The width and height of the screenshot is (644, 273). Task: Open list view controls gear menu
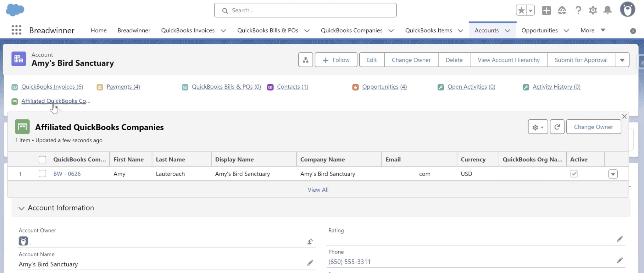pyautogui.click(x=538, y=127)
